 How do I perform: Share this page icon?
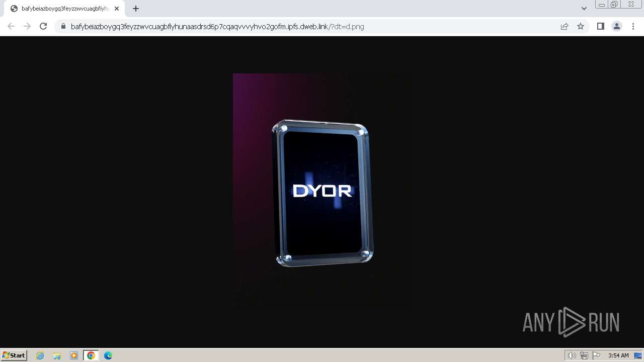coord(565,26)
